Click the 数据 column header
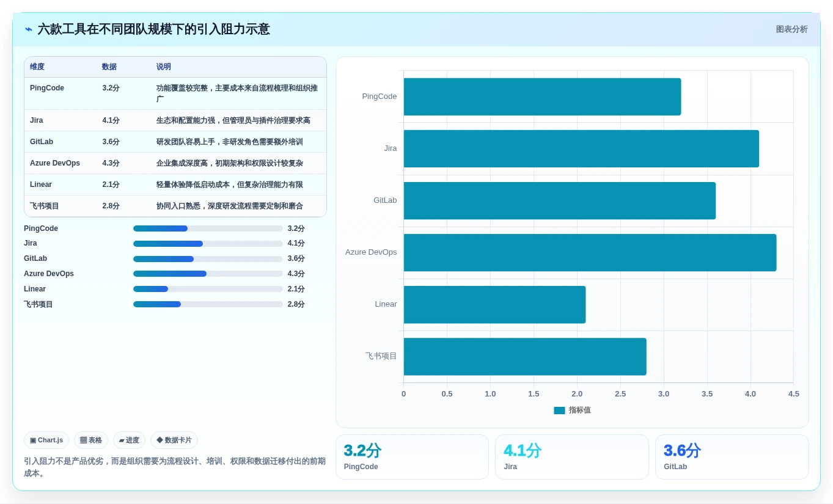The image size is (833, 504). (x=109, y=67)
